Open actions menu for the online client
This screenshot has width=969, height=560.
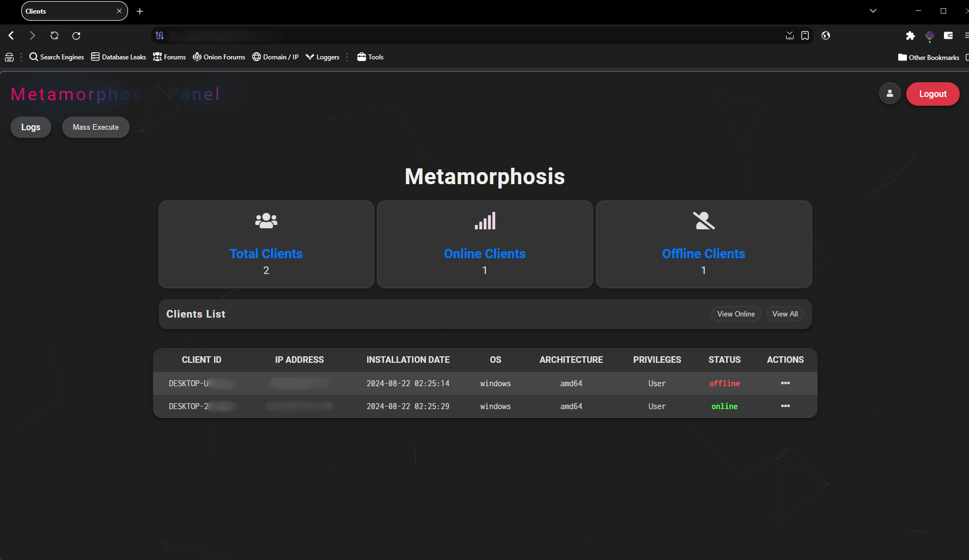point(785,406)
